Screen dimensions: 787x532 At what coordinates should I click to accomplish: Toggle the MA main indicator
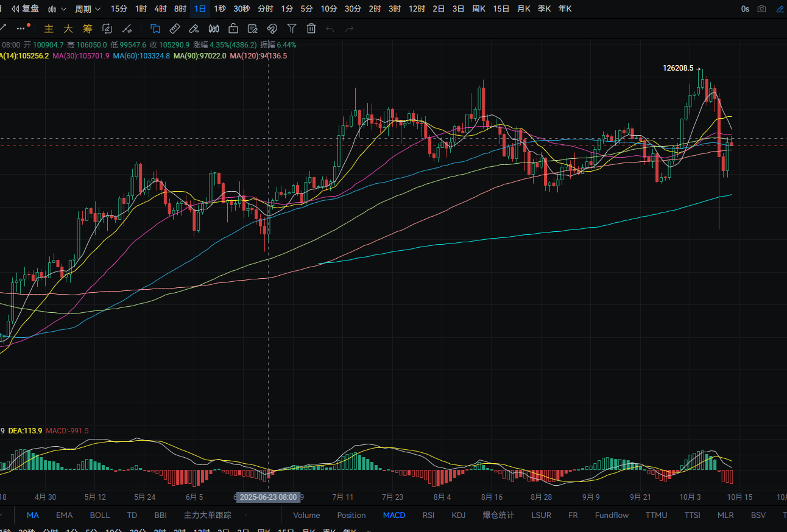pyautogui.click(x=33, y=515)
